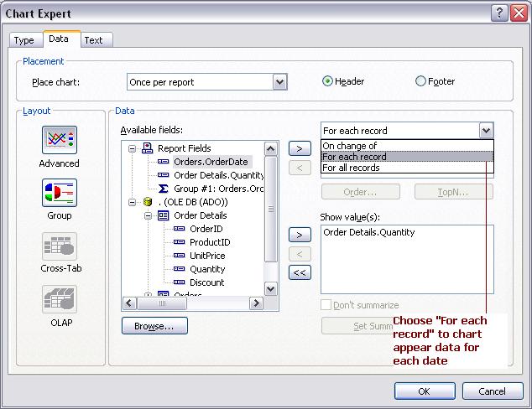Select the Advanced chart layout icon
This screenshot has height=409, width=532.
point(60,140)
